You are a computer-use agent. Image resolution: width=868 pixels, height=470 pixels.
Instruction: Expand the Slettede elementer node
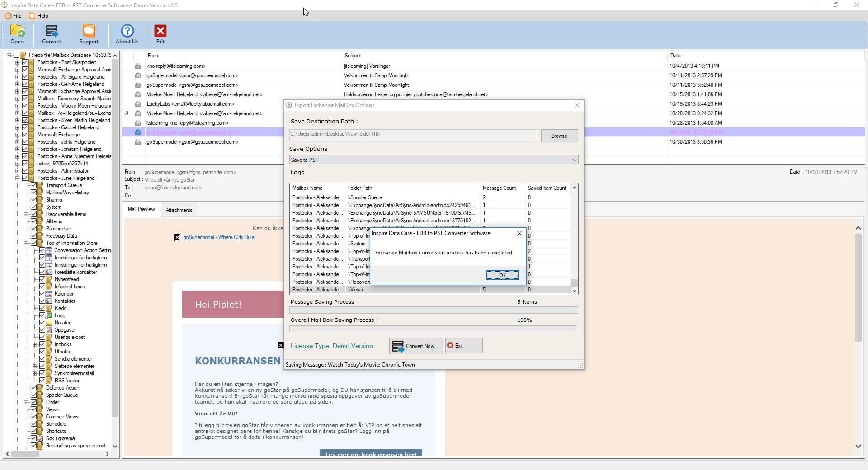pos(34,366)
